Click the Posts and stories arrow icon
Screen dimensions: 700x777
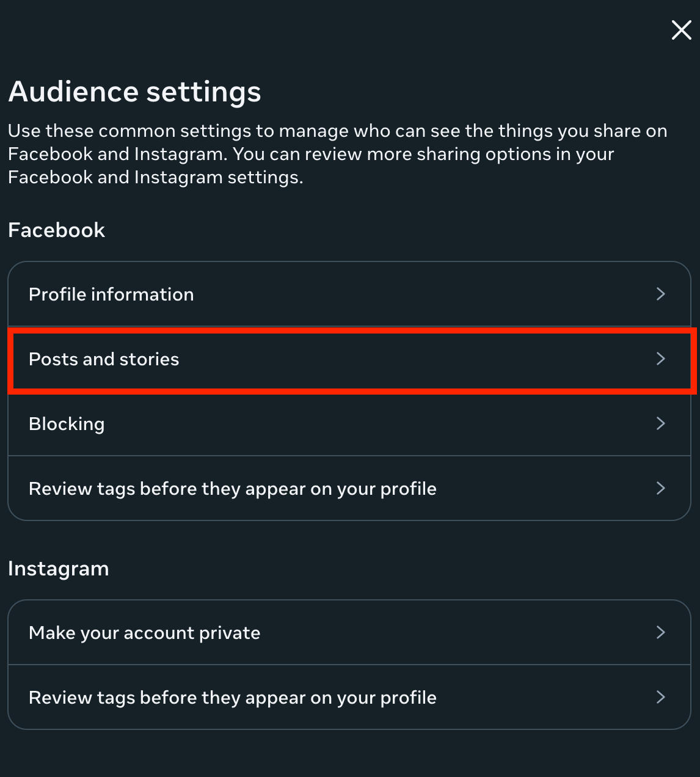[x=660, y=359]
